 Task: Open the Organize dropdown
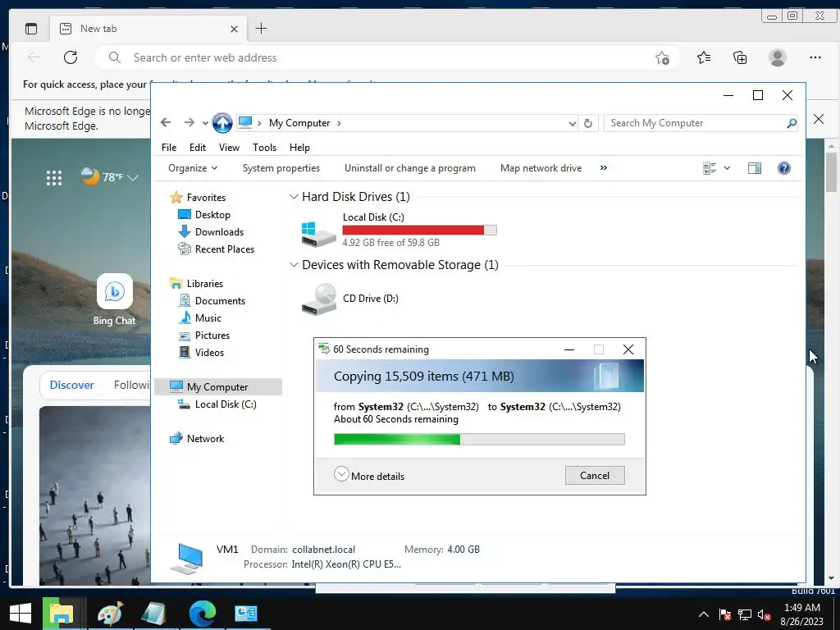(x=193, y=168)
